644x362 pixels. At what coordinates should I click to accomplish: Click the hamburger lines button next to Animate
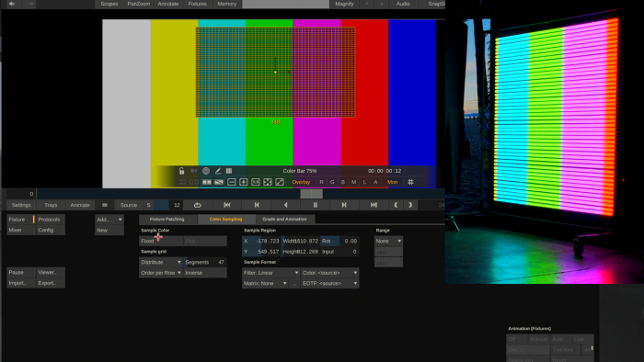click(105, 205)
